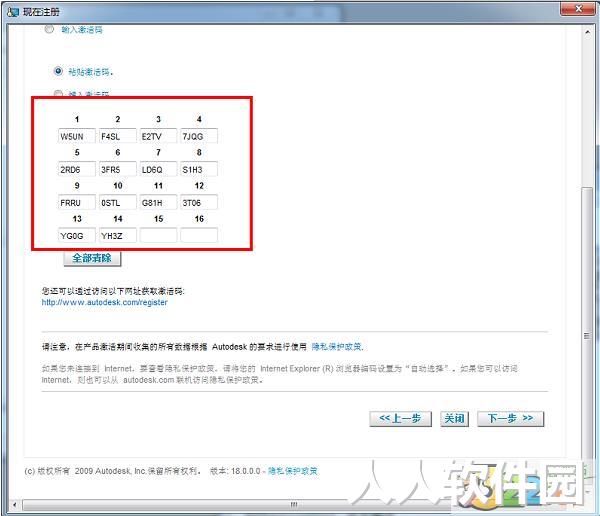Viewport: 600px width, 516px height.
Task: Open the autodesk.com/register link
Action: point(104,302)
